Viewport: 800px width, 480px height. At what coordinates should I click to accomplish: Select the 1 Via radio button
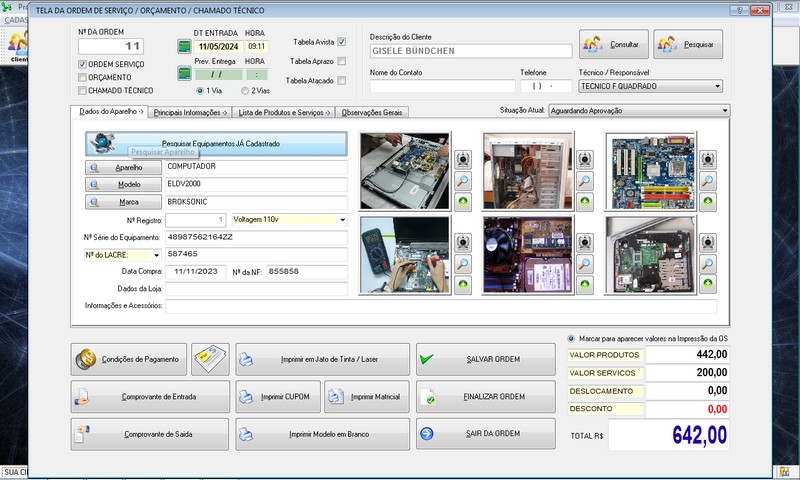[199, 90]
